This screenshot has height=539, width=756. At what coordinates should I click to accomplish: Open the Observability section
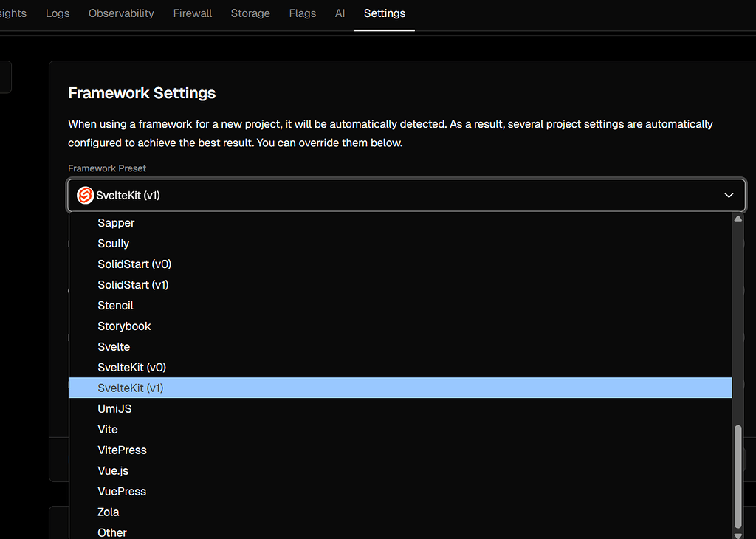(x=120, y=13)
